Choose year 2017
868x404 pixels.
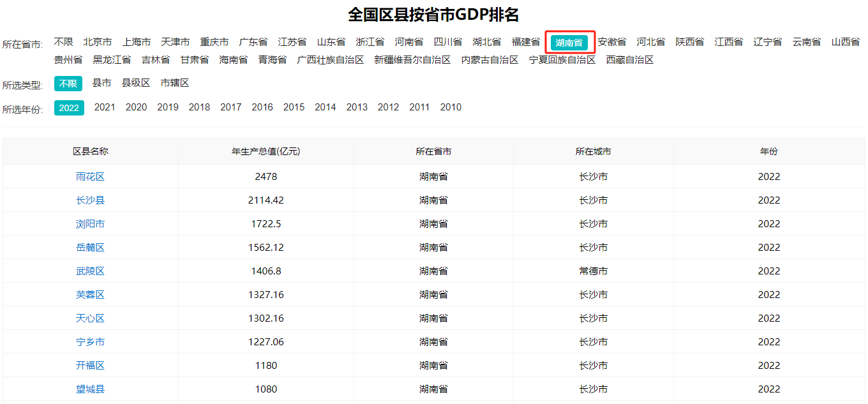[231, 107]
